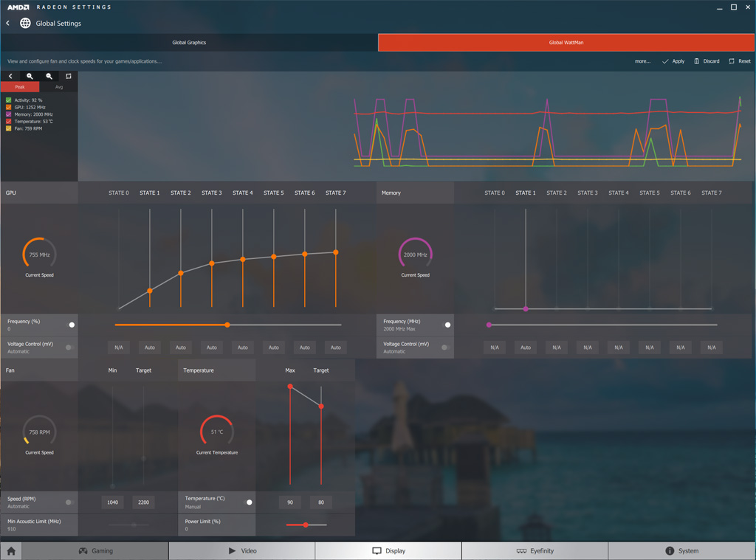Click the GPU STATE 7 column header
The width and height of the screenshot is (756, 560).
pos(336,193)
